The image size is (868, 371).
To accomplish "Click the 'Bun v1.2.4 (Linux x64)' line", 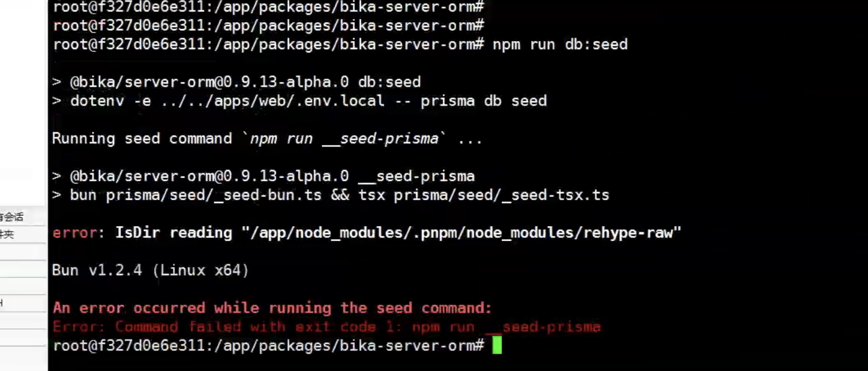I will coord(150,270).
